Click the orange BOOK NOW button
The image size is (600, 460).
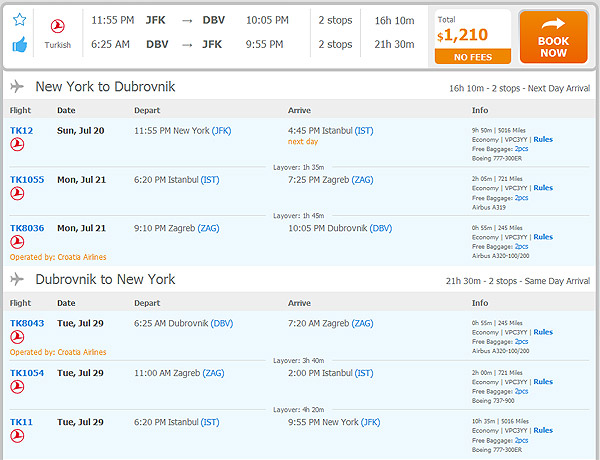click(x=553, y=37)
